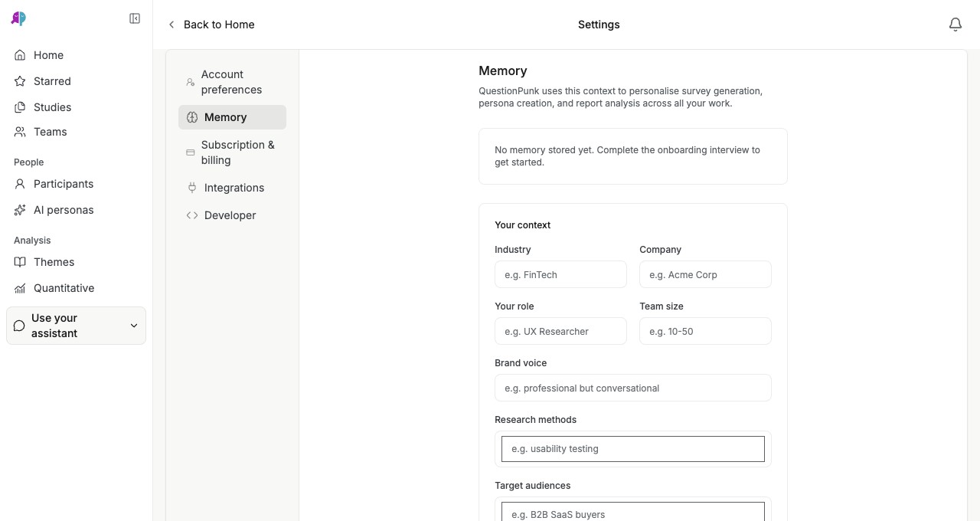Image resolution: width=980 pixels, height=521 pixels.
Task: Focus the Brand voice input
Action: coord(633,388)
